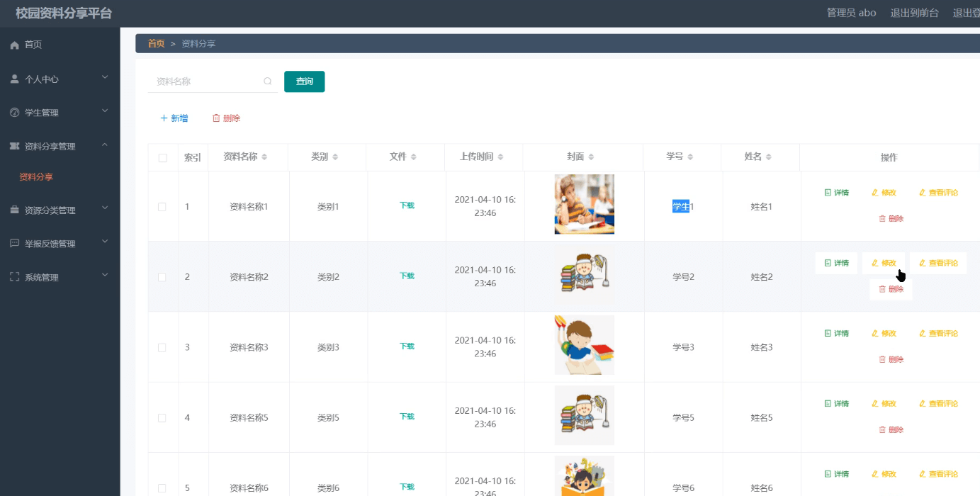Expand the 系统管理 menu chevron

click(x=105, y=276)
